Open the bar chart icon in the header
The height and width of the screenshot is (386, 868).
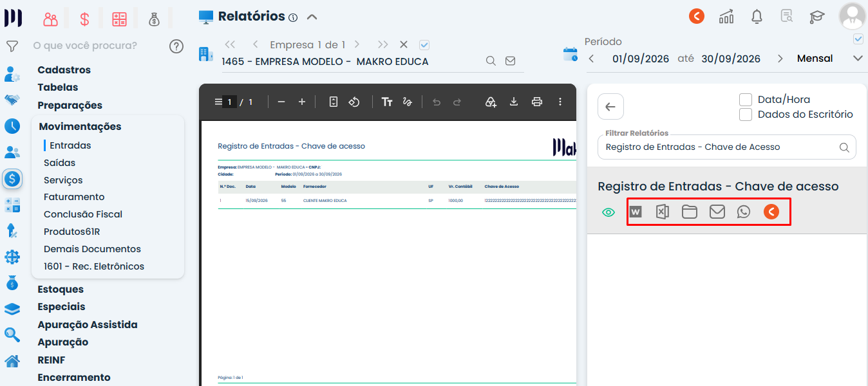point(726,17)
